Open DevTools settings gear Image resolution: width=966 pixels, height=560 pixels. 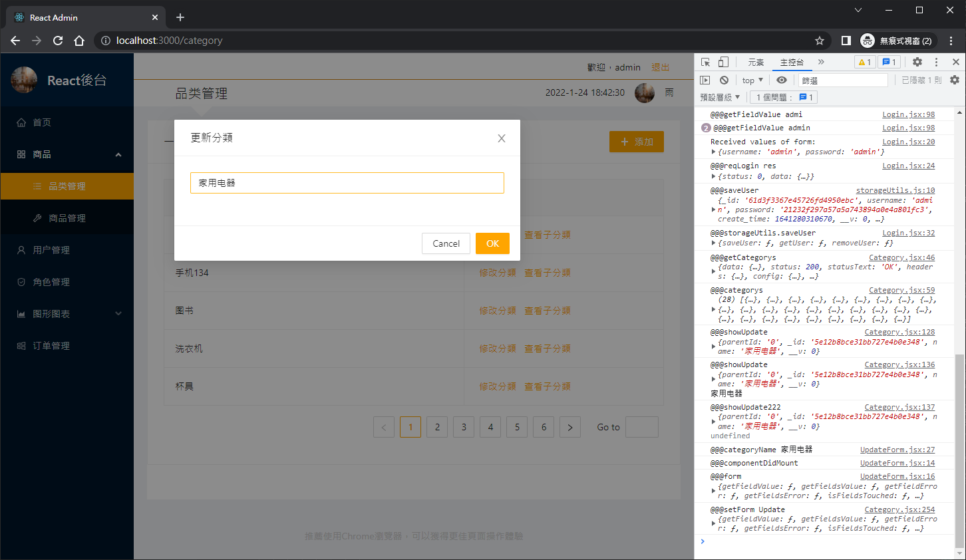click(917, 62)
